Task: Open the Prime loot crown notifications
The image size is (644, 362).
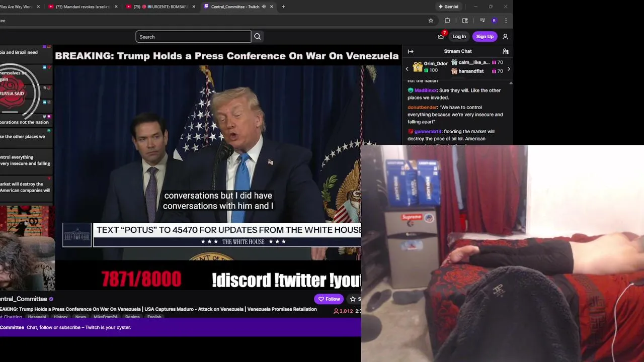Action: (x=441, y=36)
